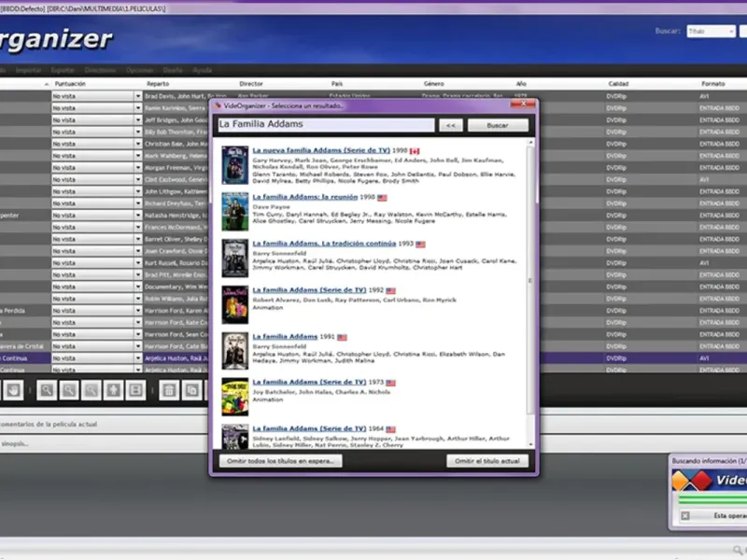Click the 1973 TV series poster thumbnail
The width and height of the screenshot is (747, 560).
click(x=235, y=398)
